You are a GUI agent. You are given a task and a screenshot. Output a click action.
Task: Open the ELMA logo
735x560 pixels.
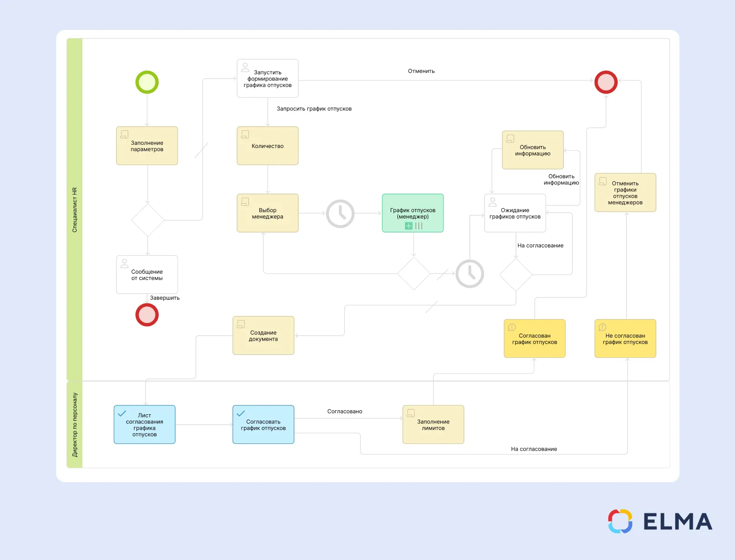pos(660,522)
